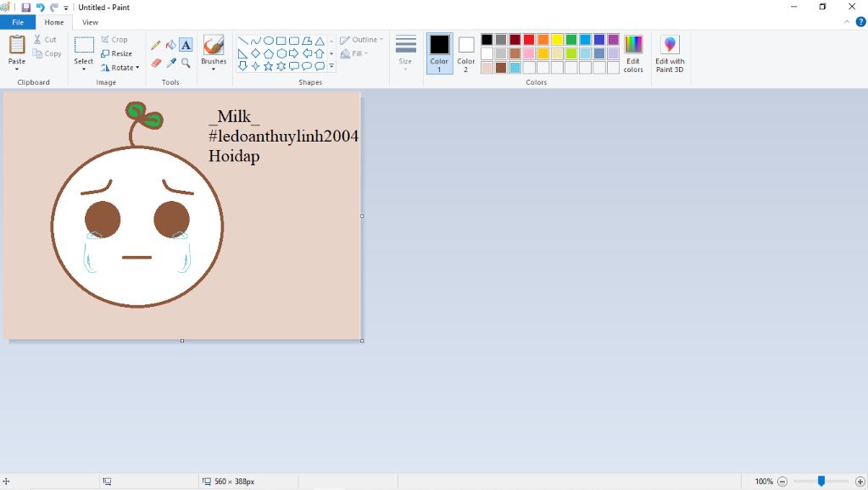Pick the custom brown swatch in the bottom palette row
The image size is (868, 490).
pos(501,68)
